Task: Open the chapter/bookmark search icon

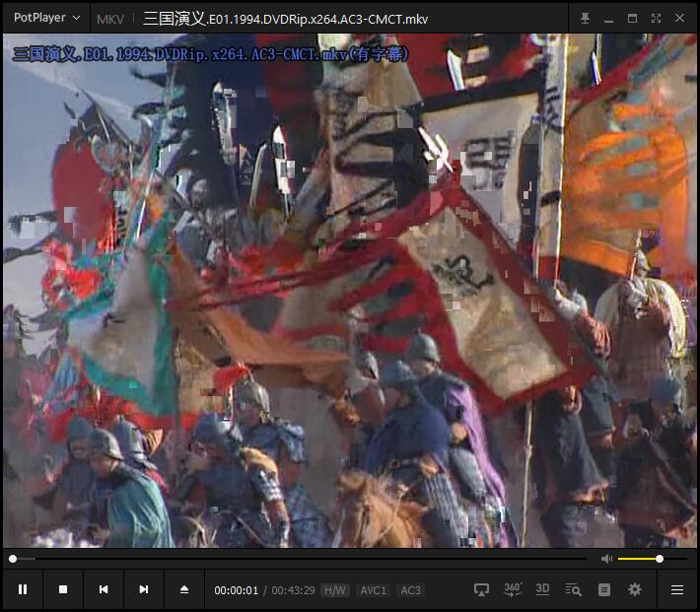Action: pos(573,589)
